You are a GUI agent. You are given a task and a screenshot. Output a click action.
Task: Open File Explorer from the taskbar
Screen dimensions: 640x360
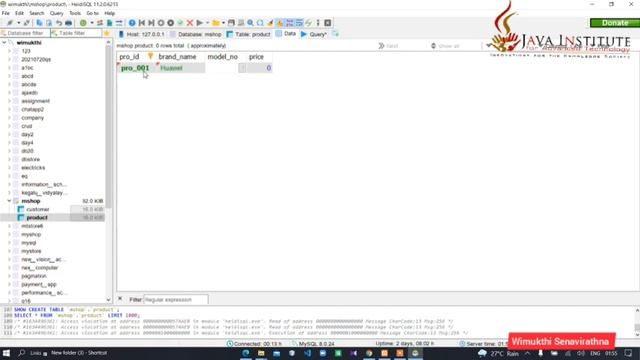(261, 353)
